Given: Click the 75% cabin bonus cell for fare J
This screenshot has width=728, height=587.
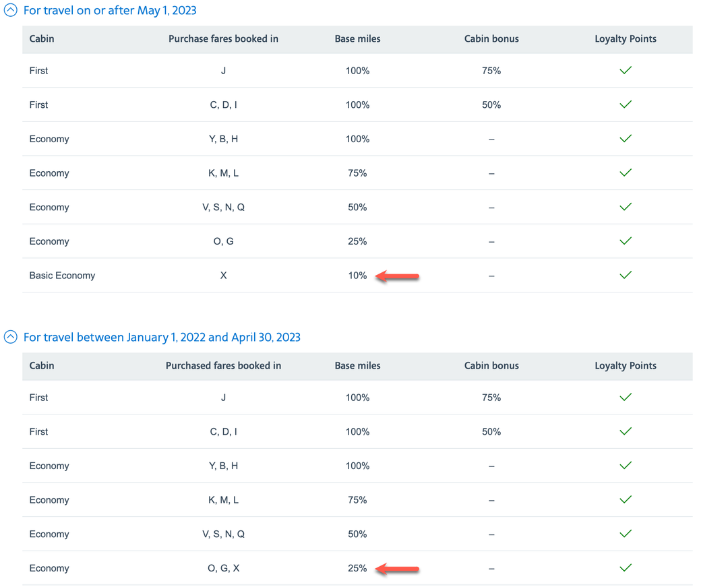Looking at the screenshot, I should tap(491, 70).
